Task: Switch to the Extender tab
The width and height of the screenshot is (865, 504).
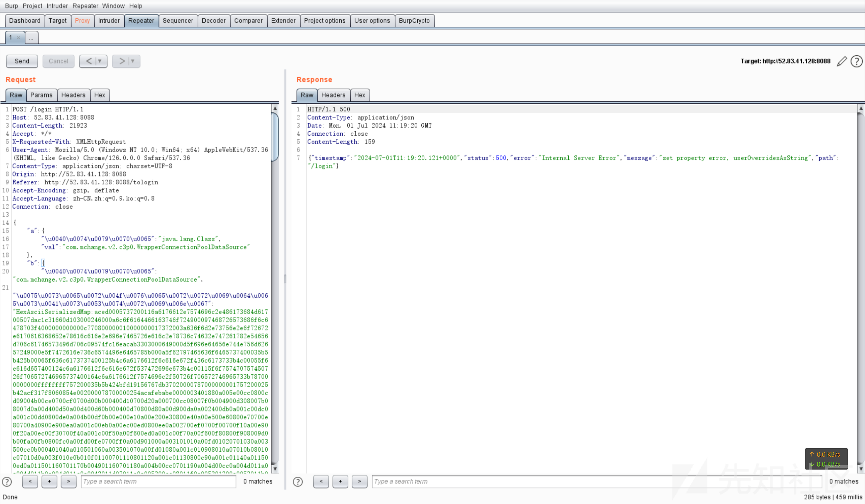Action: point(283,21)
